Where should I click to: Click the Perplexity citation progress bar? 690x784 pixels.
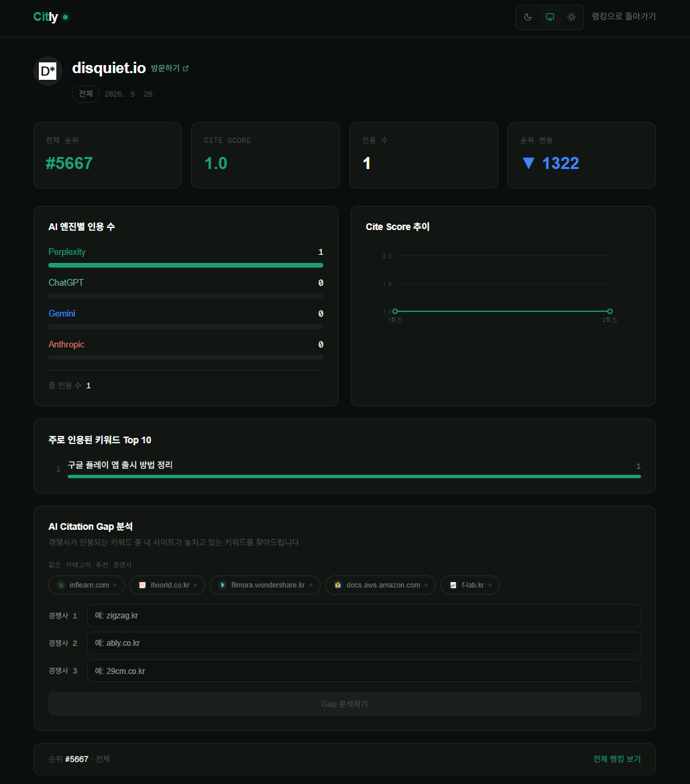point(186,265)
